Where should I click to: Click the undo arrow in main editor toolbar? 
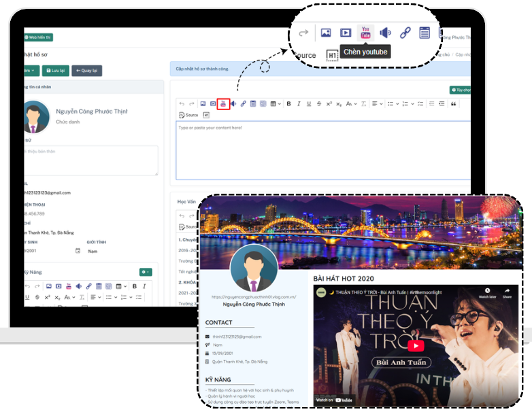click(182, 104)
